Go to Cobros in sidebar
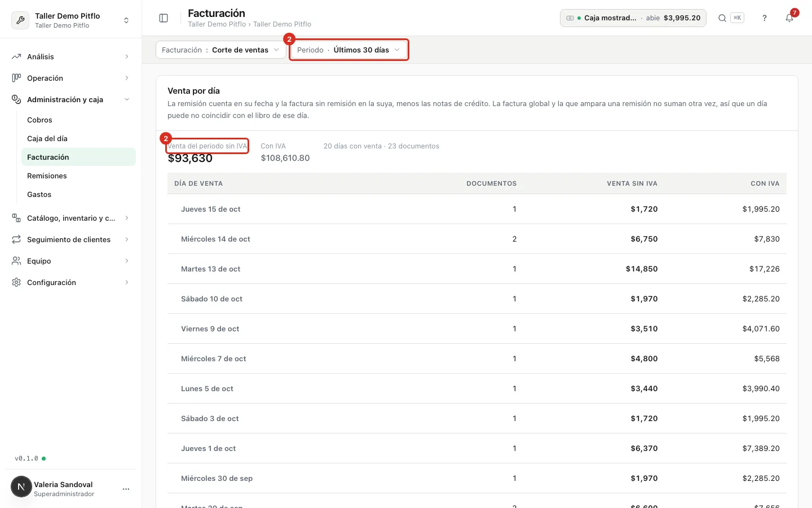 click(78, 120)
